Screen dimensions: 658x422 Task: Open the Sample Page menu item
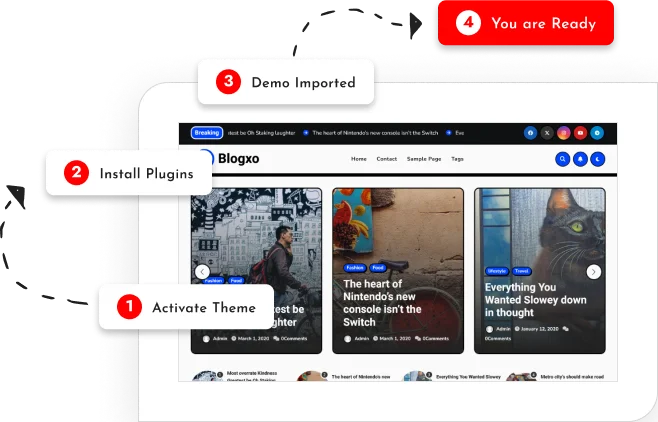[424, 159]
